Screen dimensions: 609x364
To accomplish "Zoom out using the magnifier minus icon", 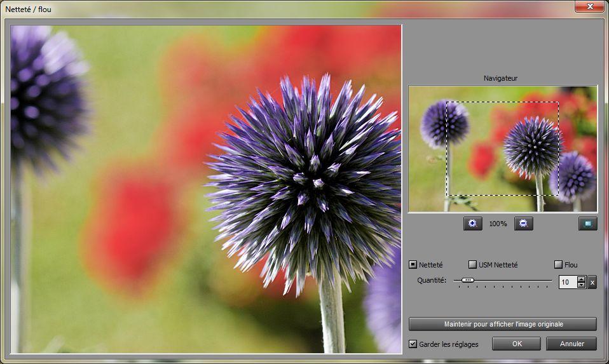I will tap(524, 224).
